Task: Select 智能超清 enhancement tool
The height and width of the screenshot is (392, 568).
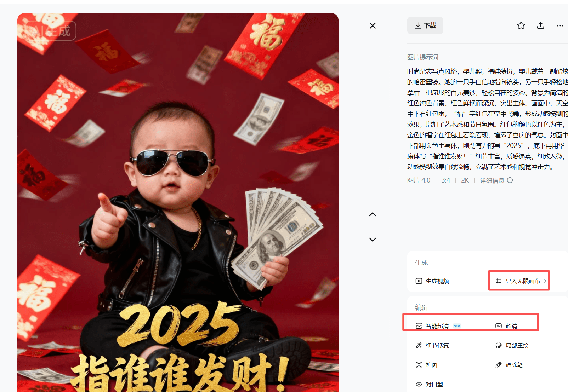Action: (438, 326)
